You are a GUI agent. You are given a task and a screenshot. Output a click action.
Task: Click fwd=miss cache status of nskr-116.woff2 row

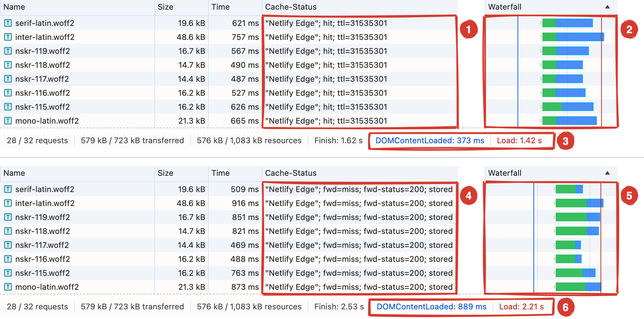click(359, 259)
